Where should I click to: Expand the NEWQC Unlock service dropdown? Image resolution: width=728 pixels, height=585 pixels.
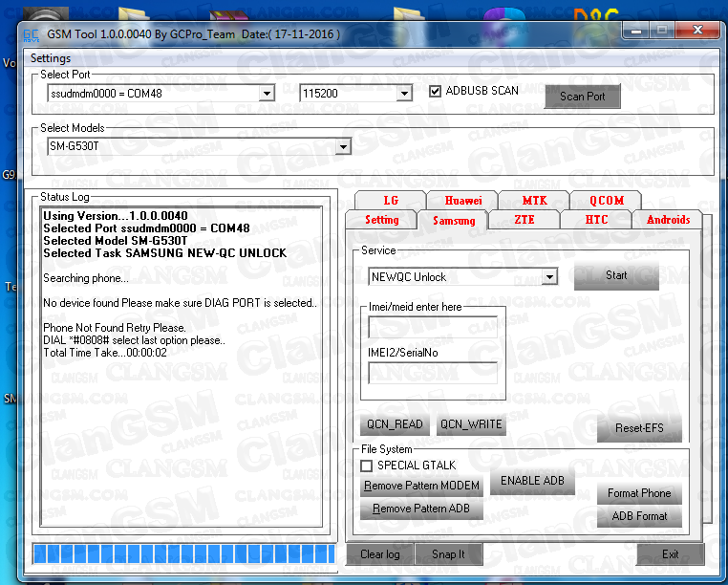(549, 277)
